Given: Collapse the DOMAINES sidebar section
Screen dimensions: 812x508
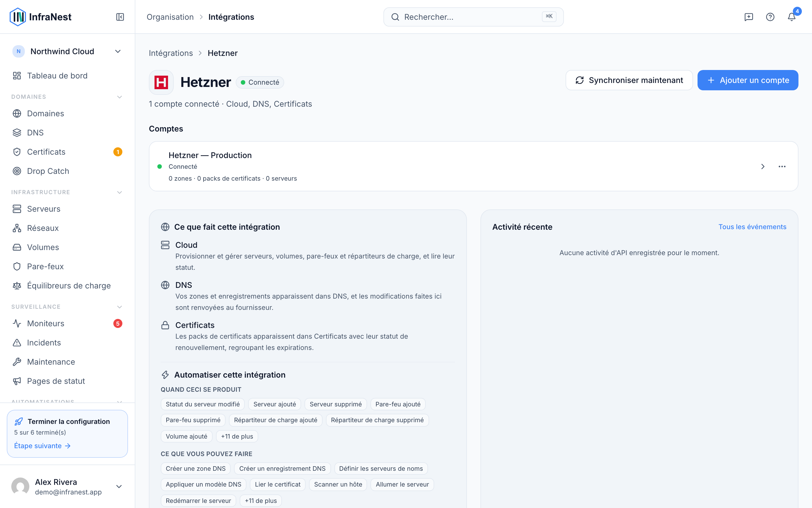Looking at the screenshot, I should coord(120,97).
